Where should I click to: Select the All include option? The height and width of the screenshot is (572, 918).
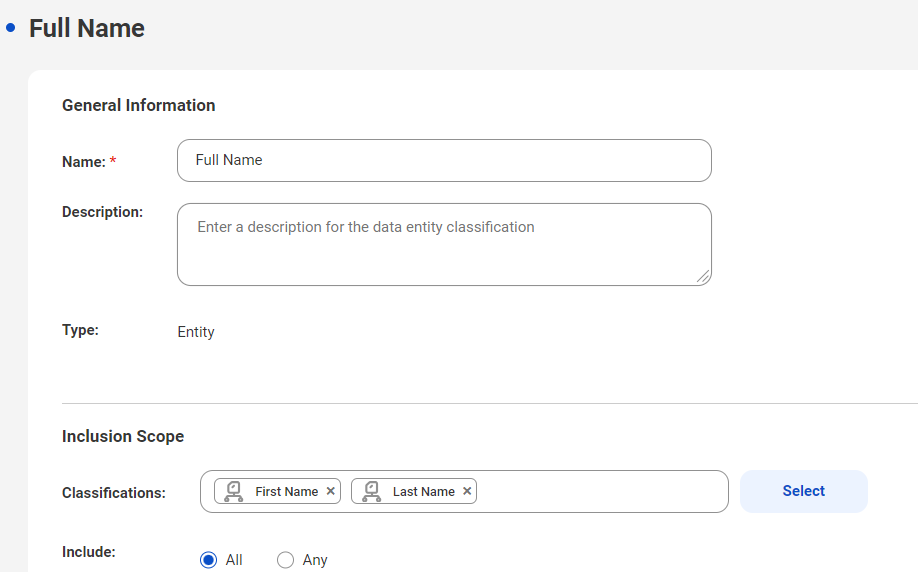pos(208,560)
